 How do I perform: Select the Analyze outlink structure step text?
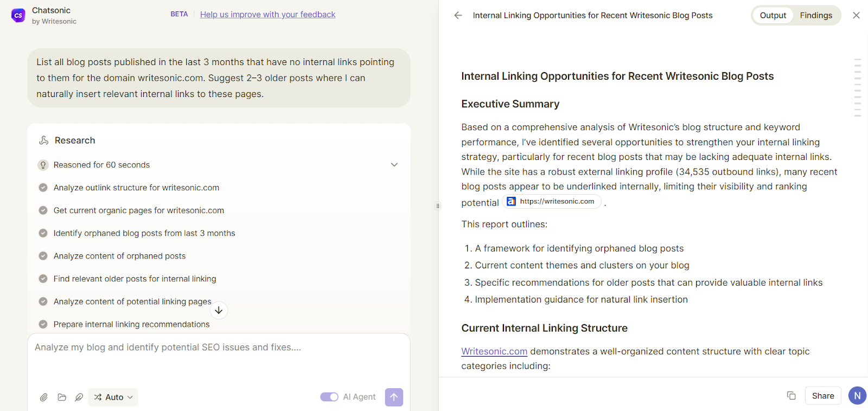tap(136, 188)
